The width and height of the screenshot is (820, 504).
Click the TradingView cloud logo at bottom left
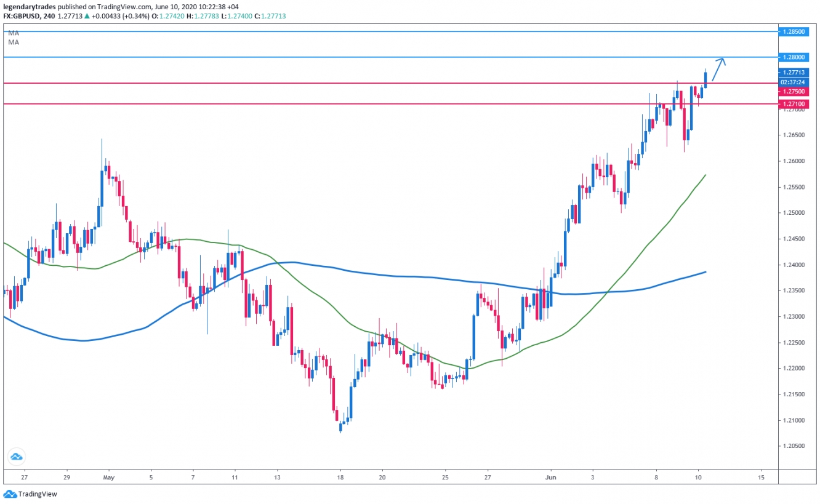10,494
